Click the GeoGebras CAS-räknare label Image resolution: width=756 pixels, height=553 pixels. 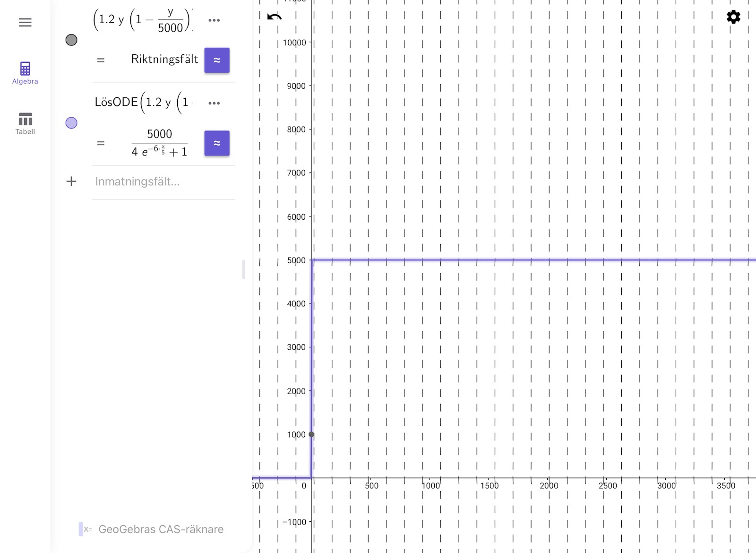(x=161, y=529)
